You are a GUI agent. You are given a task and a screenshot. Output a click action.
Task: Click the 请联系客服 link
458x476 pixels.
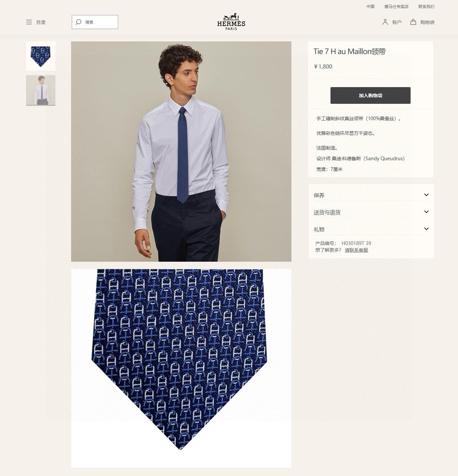(x=356, y=250)
